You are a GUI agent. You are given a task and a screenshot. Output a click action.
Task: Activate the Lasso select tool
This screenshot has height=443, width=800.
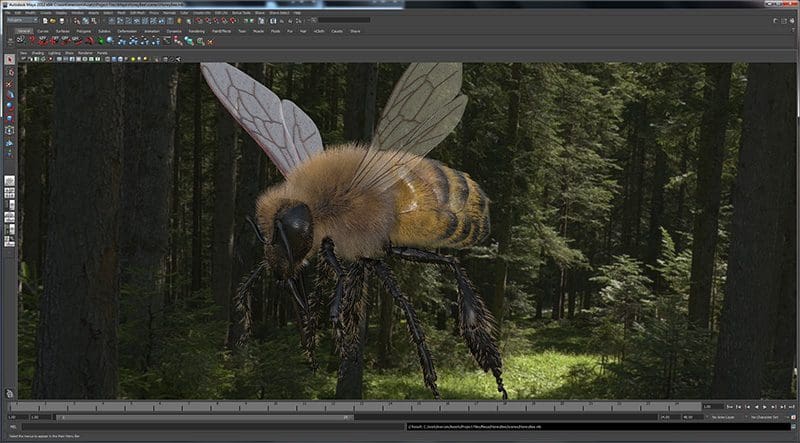10,72
